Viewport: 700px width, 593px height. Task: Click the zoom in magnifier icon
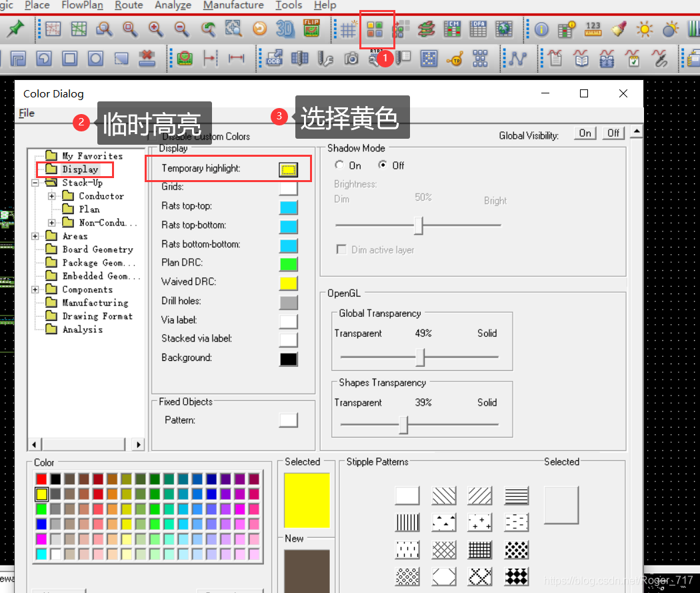[x=155, y=29]
